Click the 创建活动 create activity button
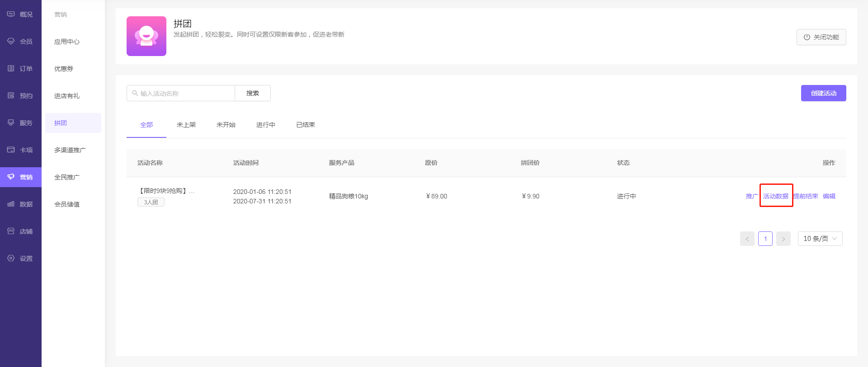 click(x=824, y=93)
